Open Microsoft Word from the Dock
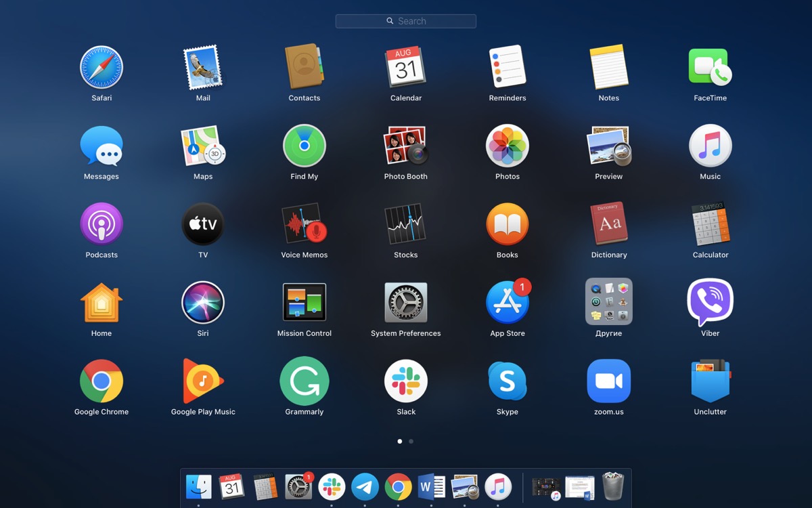 click(x=432, y=486)
